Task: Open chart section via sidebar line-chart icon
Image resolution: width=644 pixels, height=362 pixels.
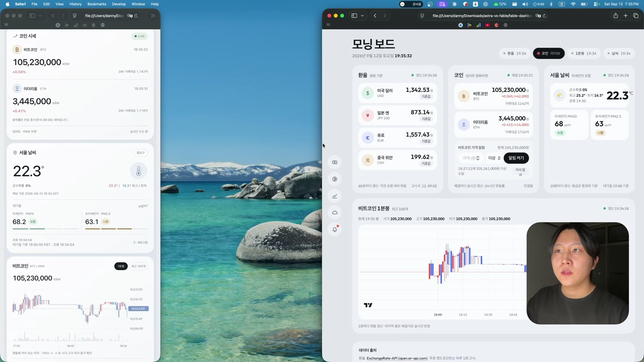Action: pyautogui.click(x=335, y=196)
